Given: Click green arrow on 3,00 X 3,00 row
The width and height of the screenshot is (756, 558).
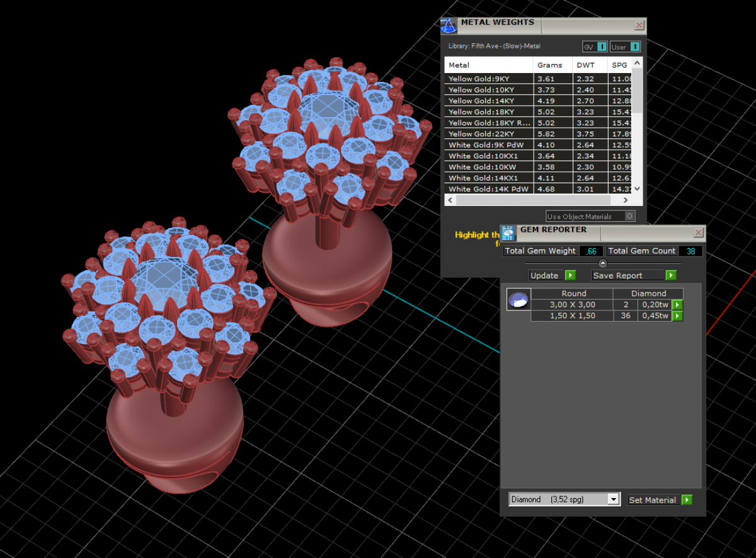Looking at the screenshot, I should tap(677, 305).
